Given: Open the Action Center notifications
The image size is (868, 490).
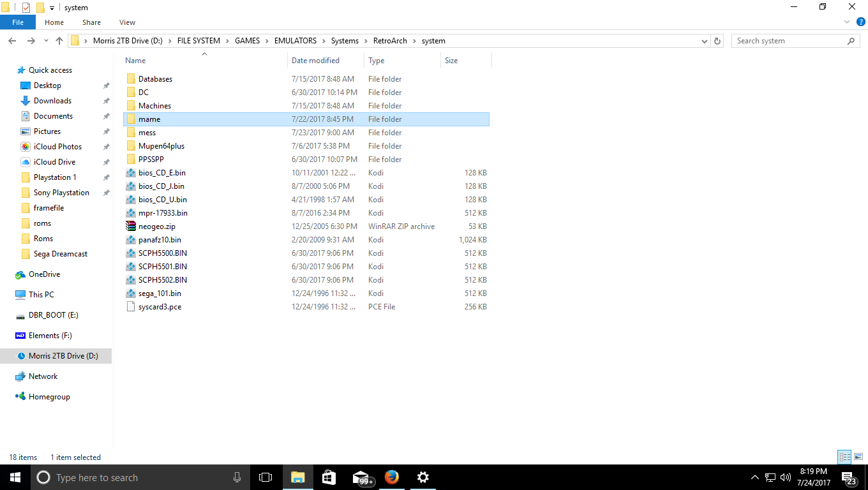Looking at the screenshot, I should point(849,477).
